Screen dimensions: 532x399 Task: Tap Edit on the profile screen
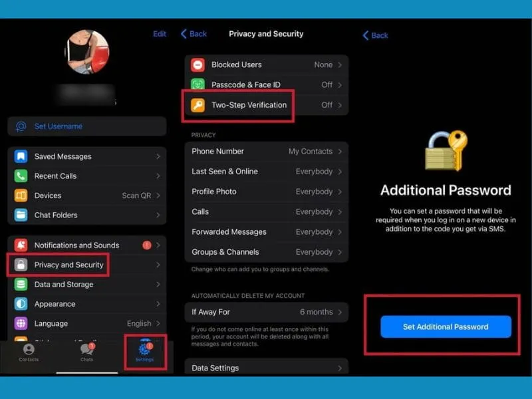point(160,34)
